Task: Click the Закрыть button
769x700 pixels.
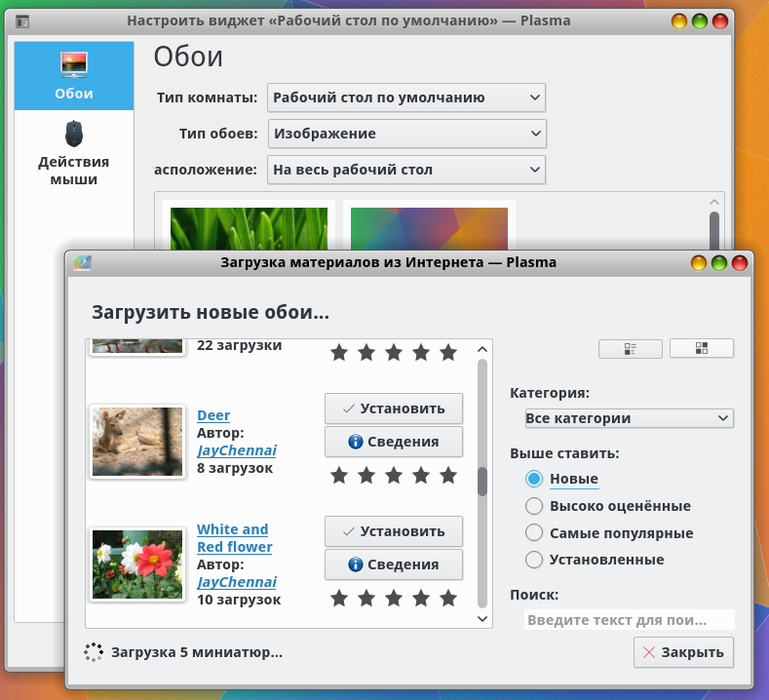Action: click(x=683, y=652)
